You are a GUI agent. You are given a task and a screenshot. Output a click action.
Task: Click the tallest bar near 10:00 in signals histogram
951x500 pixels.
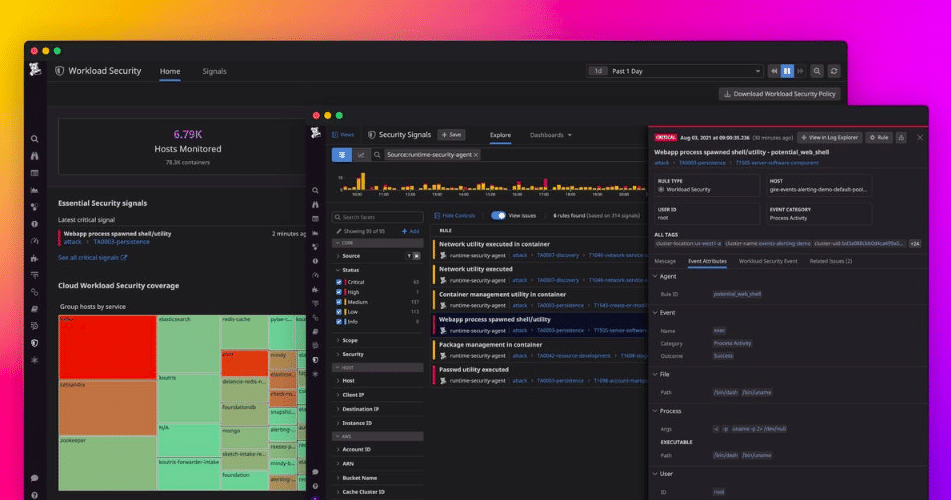[x=363, y=182]
